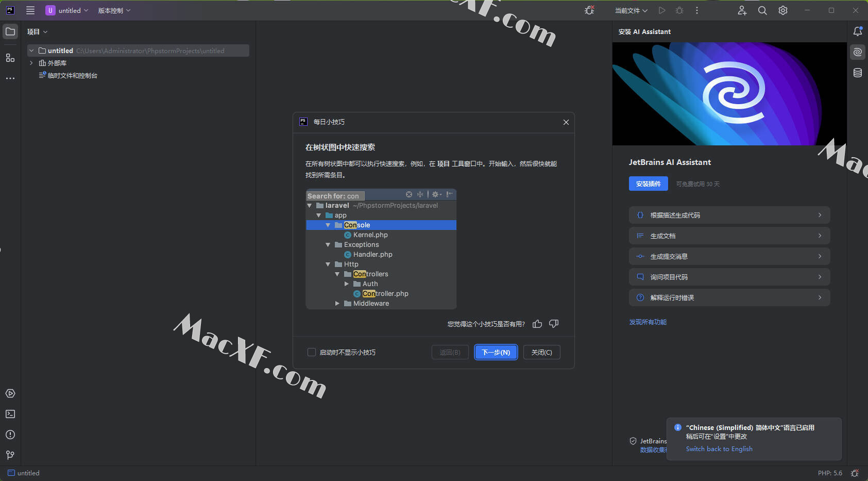Click info icon in language notification
The width and height of the screenshot is (868, 481).
(678, 427)
